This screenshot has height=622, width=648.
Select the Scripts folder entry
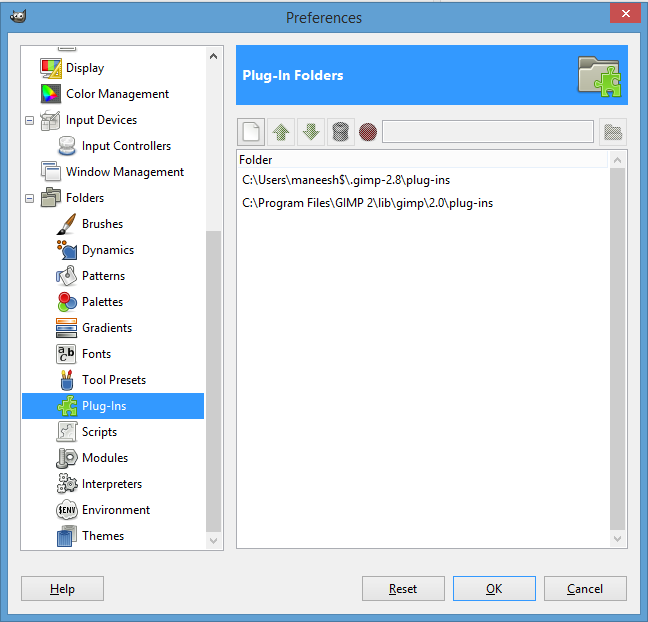pyautogui.click(x=99, y=432)
